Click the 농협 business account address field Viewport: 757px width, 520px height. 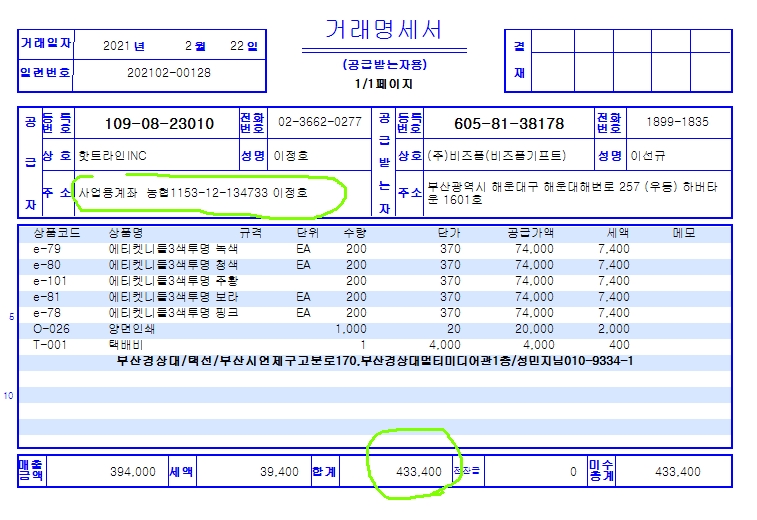click(x=207, y=191)
